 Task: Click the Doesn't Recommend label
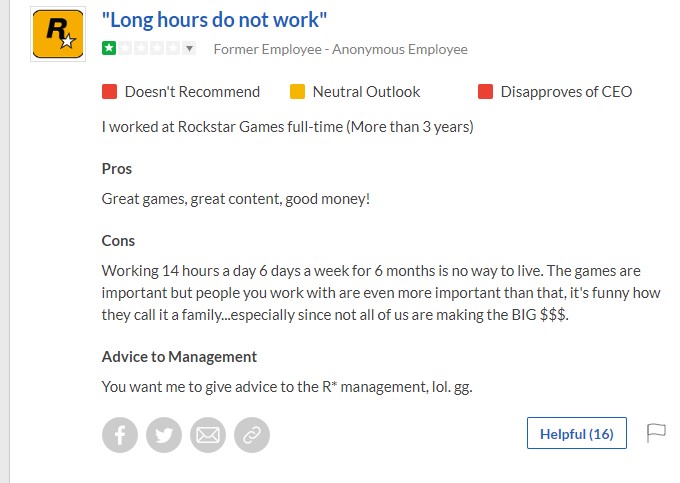tap(193, 92)
